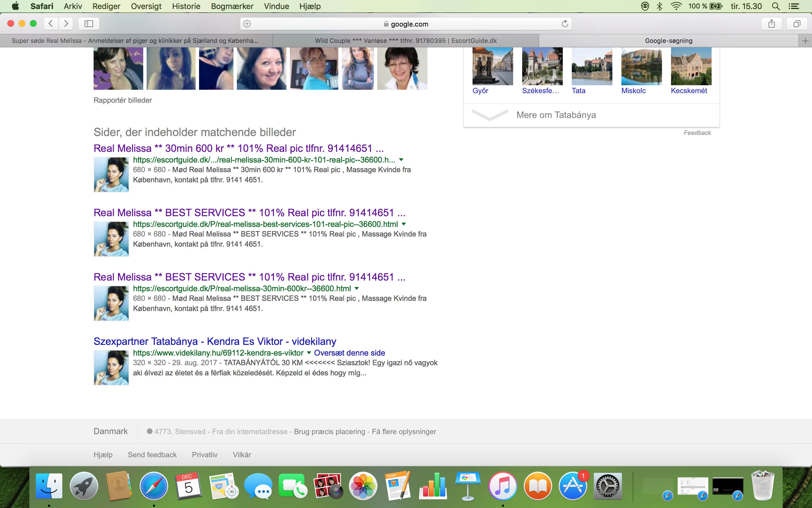Open Miskolc city link

coord(633,91)
